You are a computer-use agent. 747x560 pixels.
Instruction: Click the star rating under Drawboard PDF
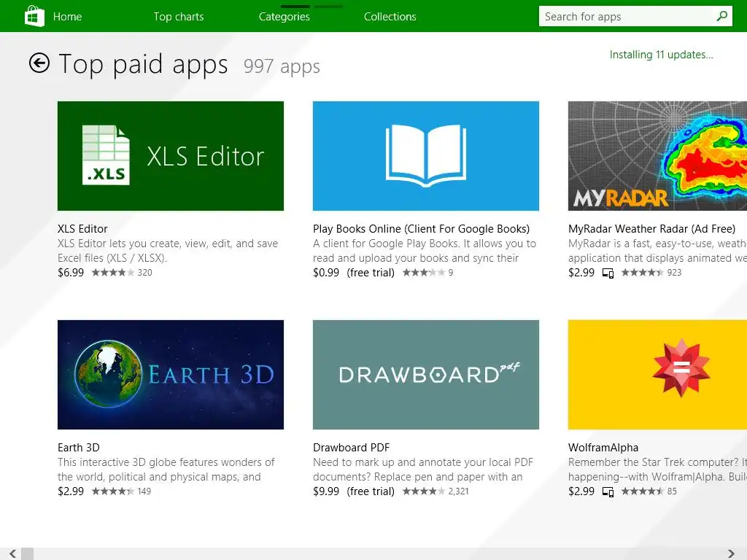(424, 491)
